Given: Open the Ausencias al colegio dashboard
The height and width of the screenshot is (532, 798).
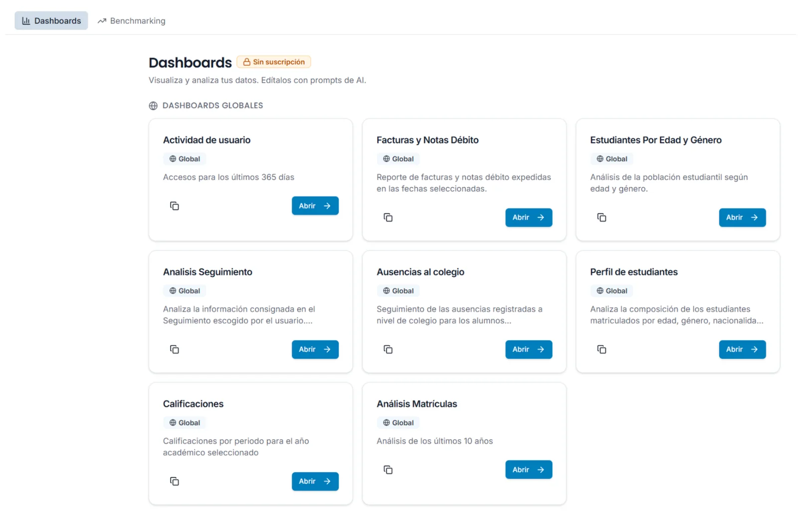Looking at the screenshot, I should (529, 350).
